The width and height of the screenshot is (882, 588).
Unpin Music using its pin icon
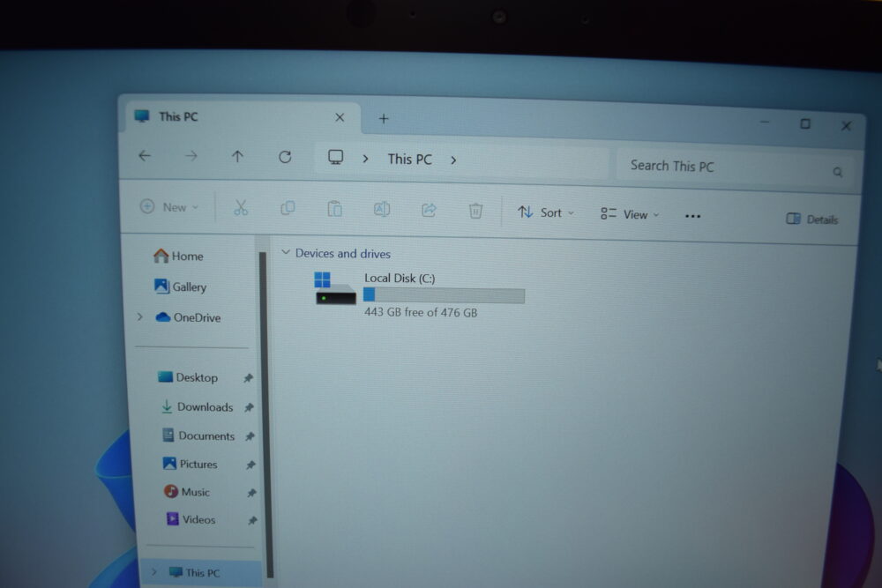click(x=251, y=493)
